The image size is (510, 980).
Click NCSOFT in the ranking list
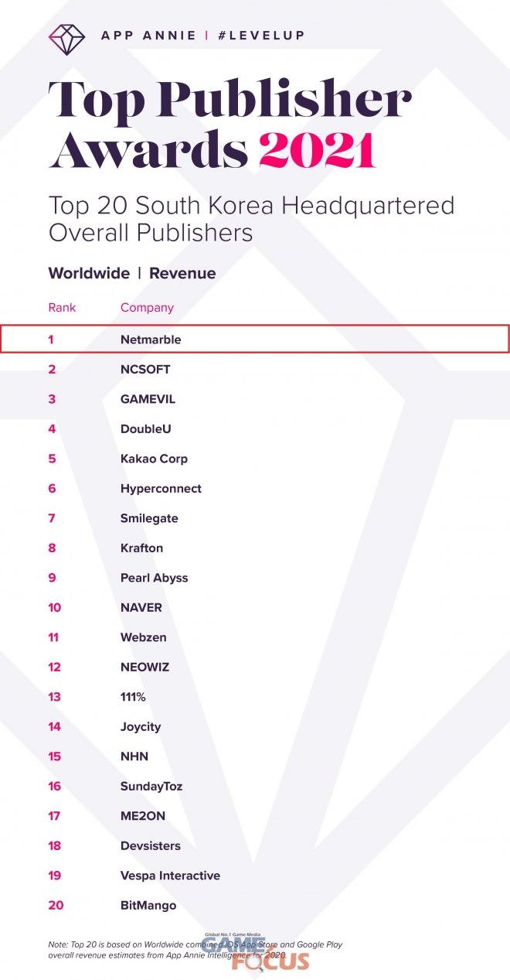point(145,369)
